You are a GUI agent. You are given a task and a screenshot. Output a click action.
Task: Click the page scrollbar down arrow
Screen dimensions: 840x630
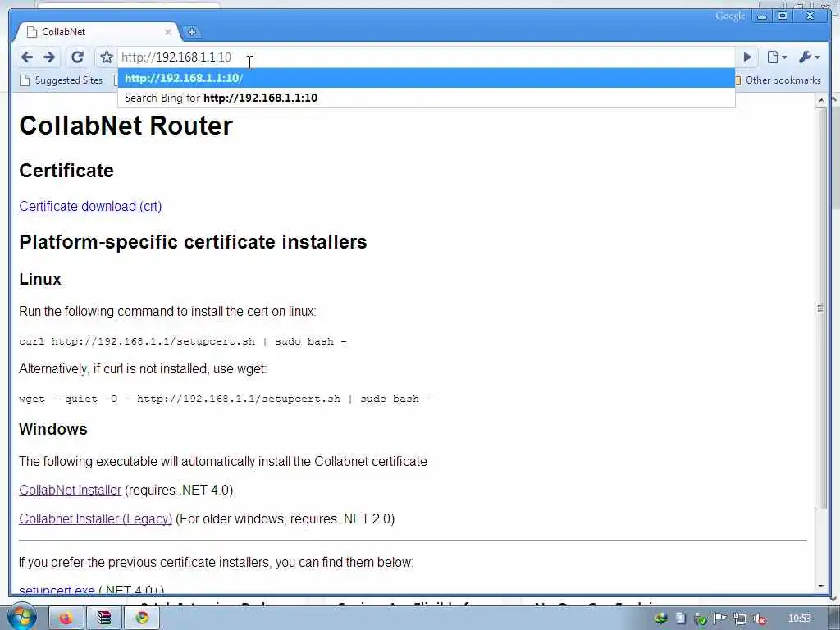[820, 587]
